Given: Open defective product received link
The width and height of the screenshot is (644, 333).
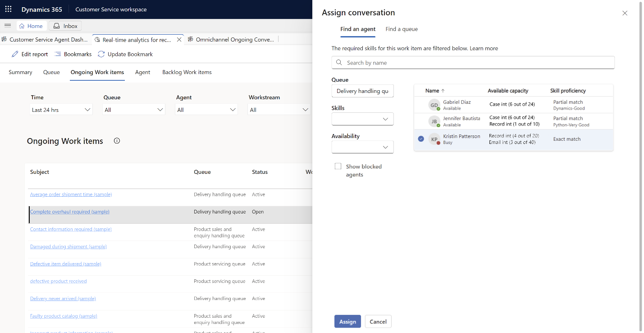Looking at the screenshot, I should click(59, 281).
